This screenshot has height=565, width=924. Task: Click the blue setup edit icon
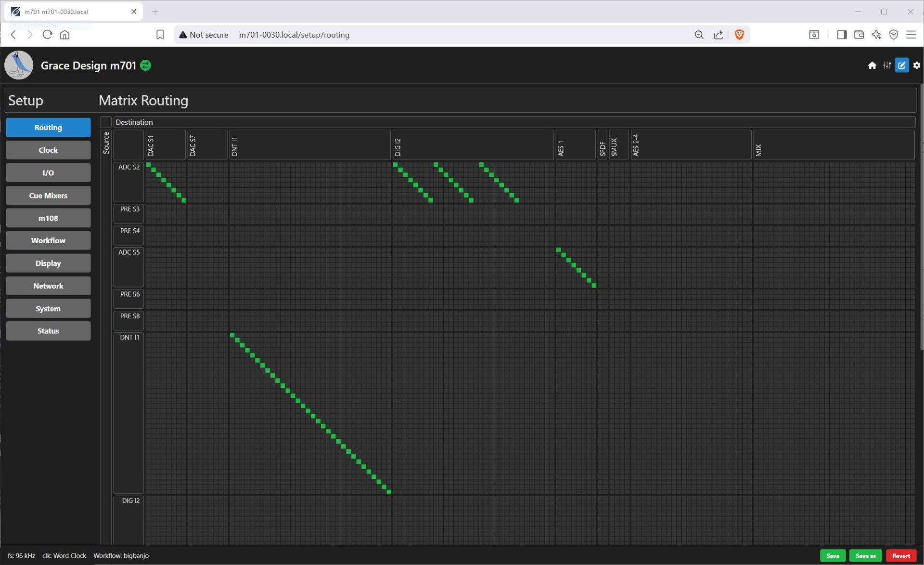902,66
